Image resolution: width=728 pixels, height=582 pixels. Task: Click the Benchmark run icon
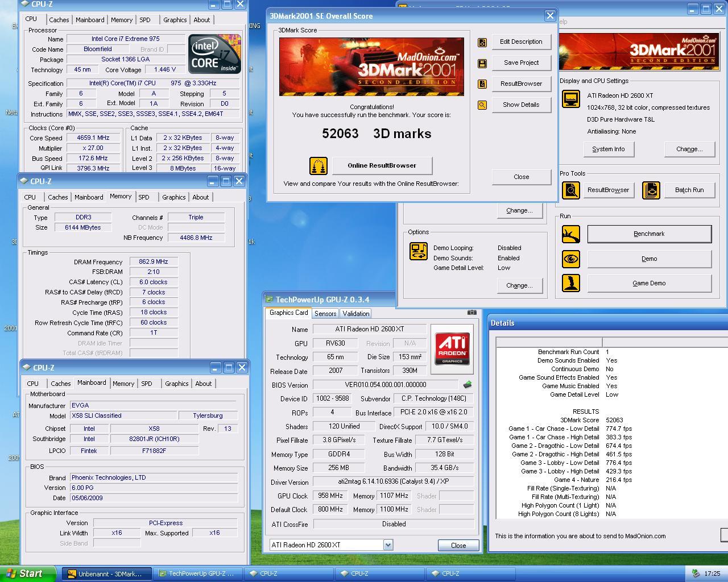tap(571, 234)
